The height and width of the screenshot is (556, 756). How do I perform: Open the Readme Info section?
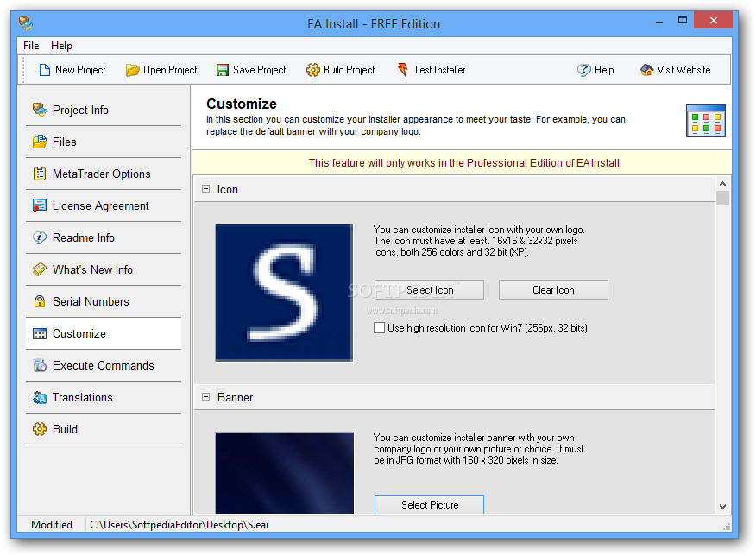(x=104, y=237)
